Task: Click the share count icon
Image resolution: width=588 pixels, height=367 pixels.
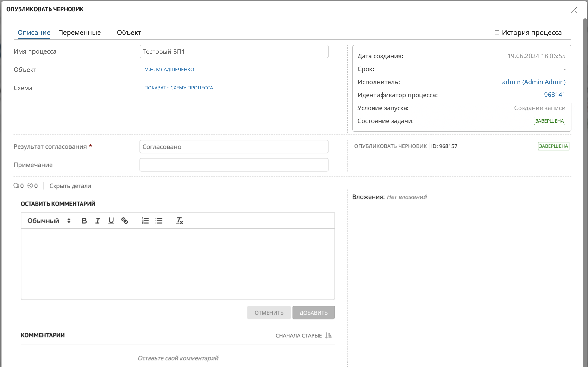Action: click(x=30, y=186)
